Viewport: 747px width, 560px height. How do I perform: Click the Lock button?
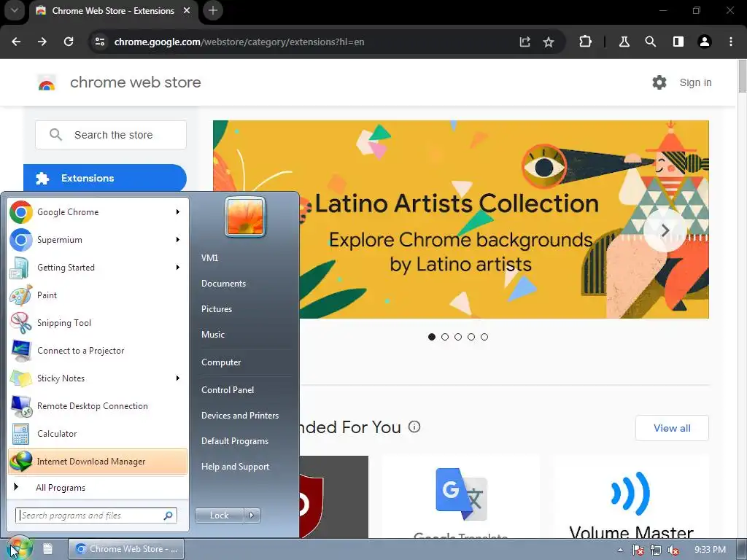[x=219, y=516]
